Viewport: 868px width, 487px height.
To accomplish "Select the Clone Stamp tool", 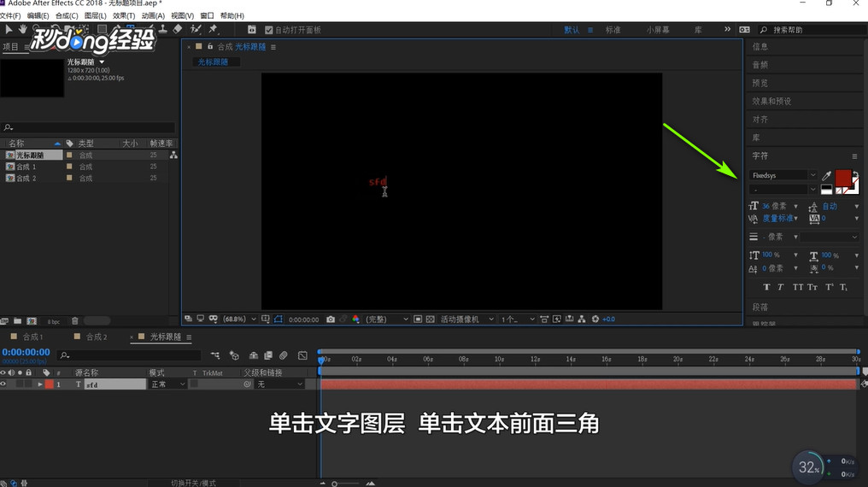I will [162, 29].
